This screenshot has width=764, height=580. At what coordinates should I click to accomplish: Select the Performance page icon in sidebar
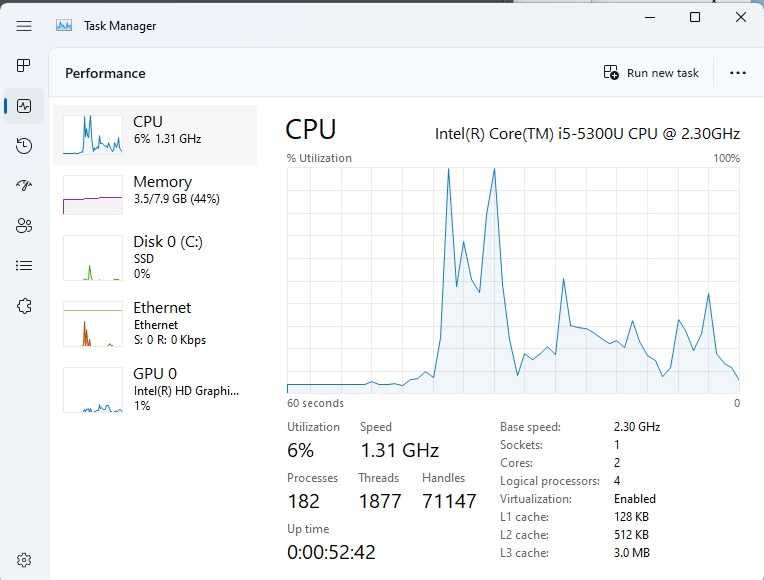[x=24, y=106]
